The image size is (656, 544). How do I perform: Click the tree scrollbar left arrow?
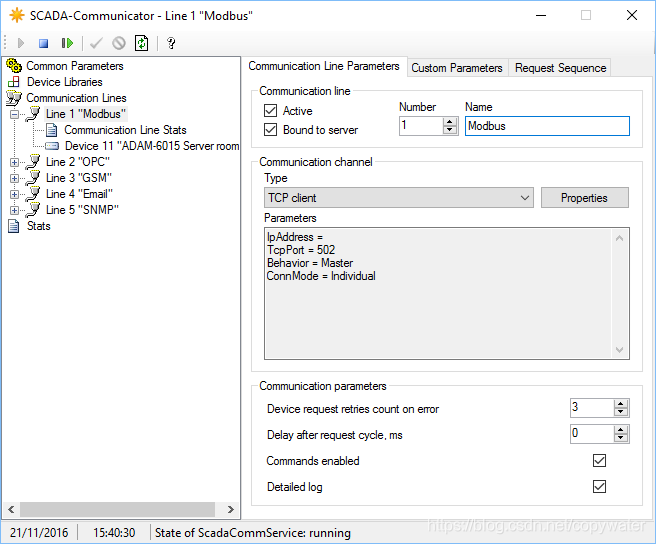pos(11,509)
